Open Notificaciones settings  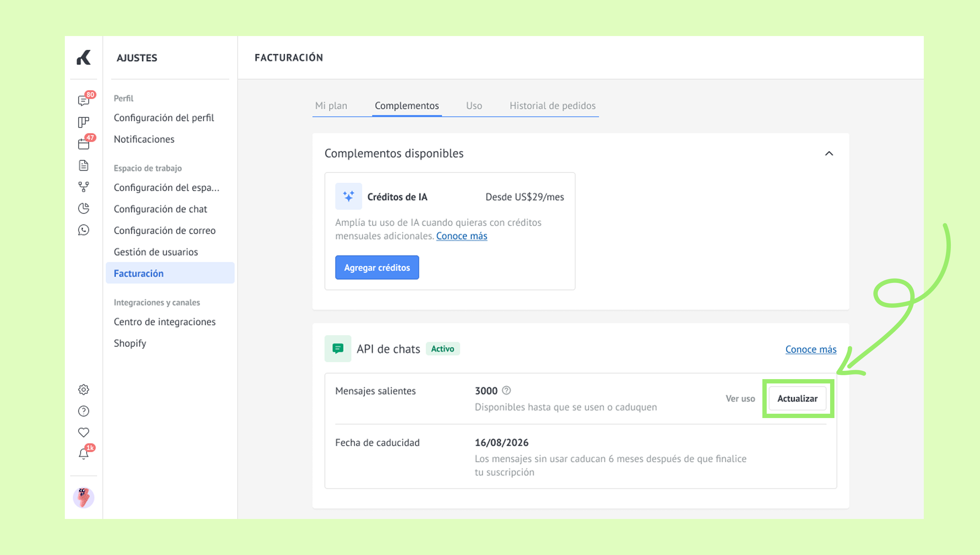144,139
